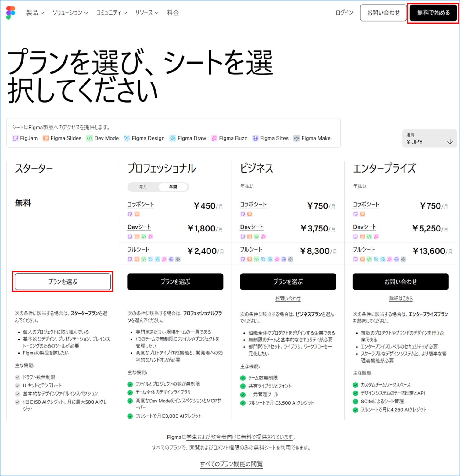
Task: Open the 製品 dropdown menu
Action: (x=35, y=13)
